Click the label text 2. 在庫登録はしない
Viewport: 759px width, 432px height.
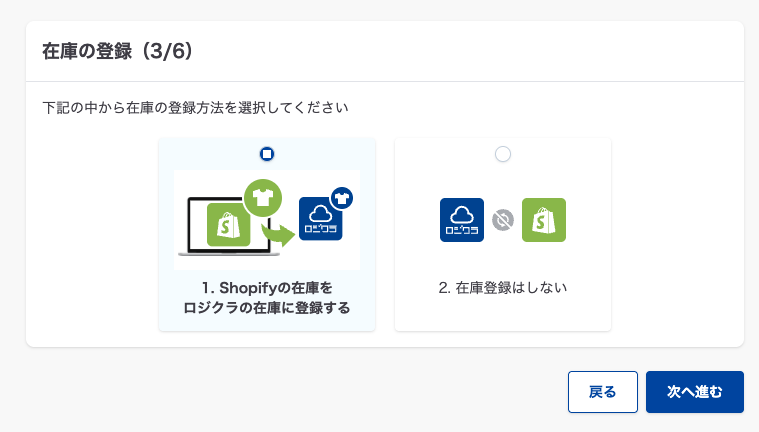503,289
